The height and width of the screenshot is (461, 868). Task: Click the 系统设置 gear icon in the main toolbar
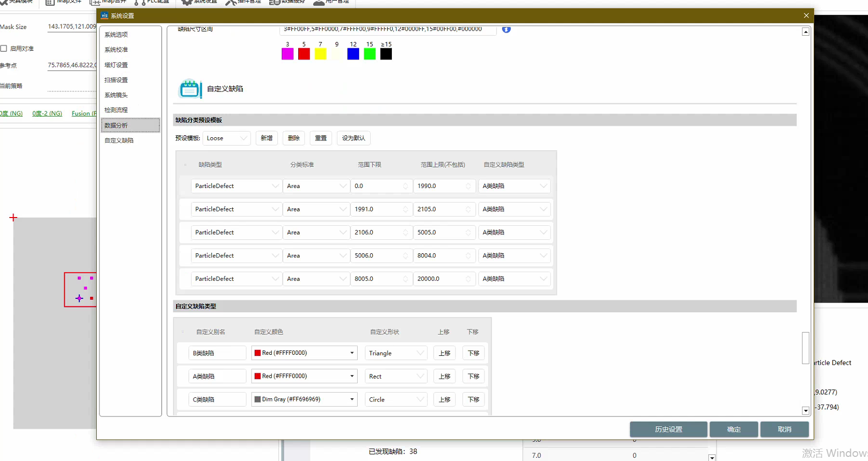(187, 2)
